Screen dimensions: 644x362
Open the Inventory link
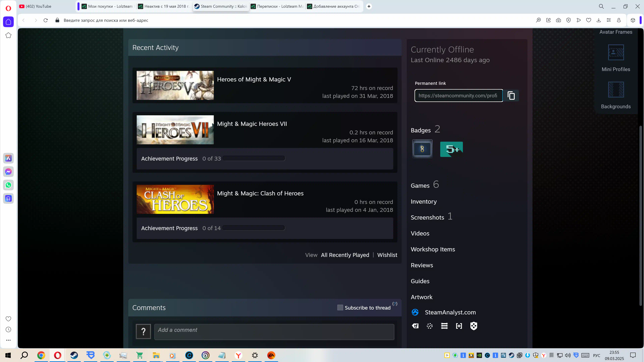point(424,202)
